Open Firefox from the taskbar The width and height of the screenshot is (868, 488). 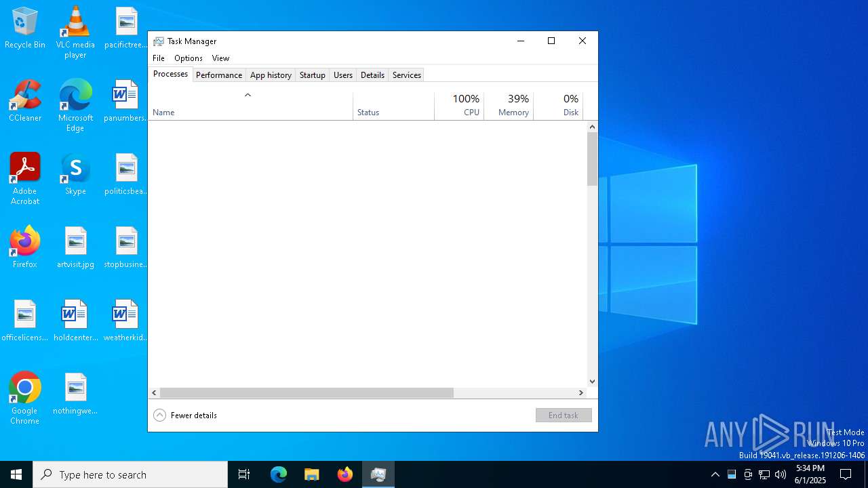tap(344, 474)
